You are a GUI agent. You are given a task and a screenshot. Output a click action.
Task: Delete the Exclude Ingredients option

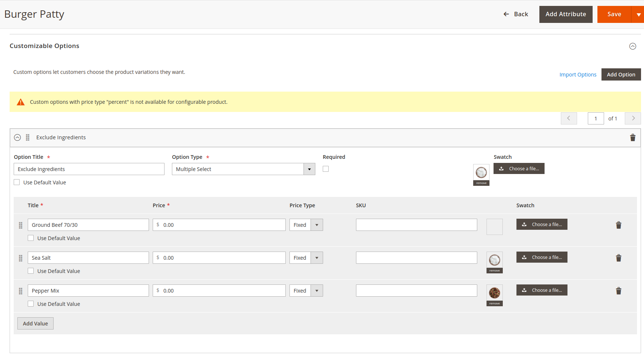pos(633,137)
